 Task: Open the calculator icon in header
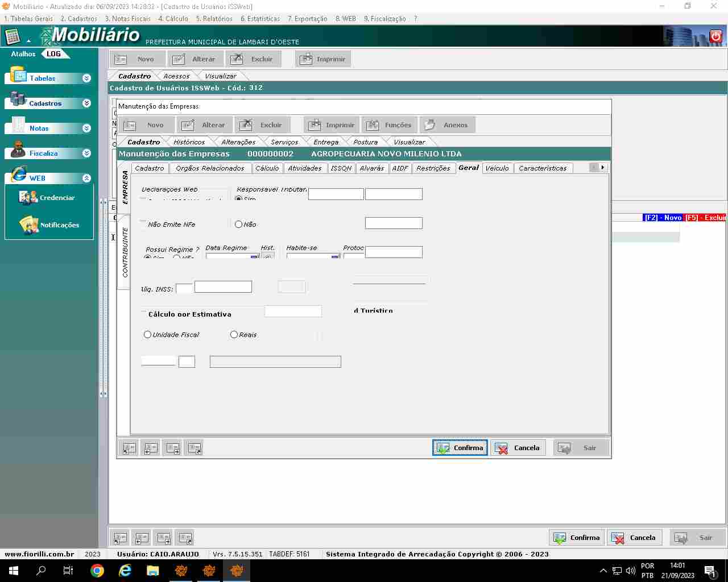13,37
